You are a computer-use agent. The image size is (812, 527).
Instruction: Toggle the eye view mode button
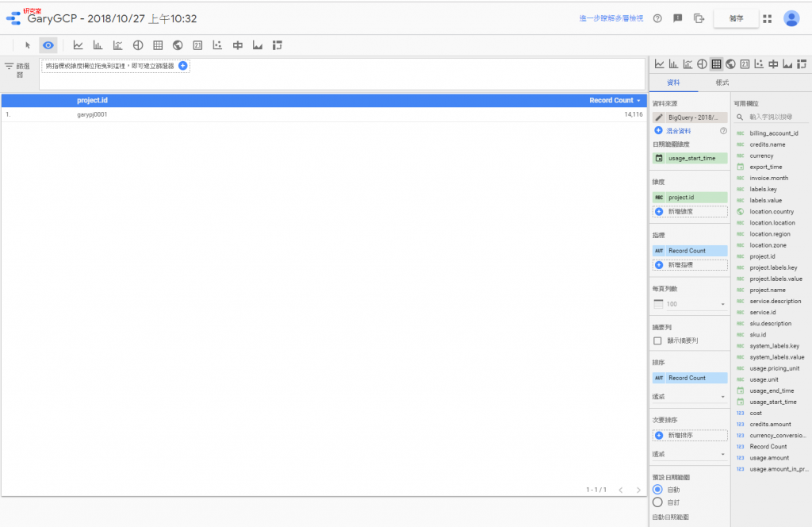click(x=48, y=45)
